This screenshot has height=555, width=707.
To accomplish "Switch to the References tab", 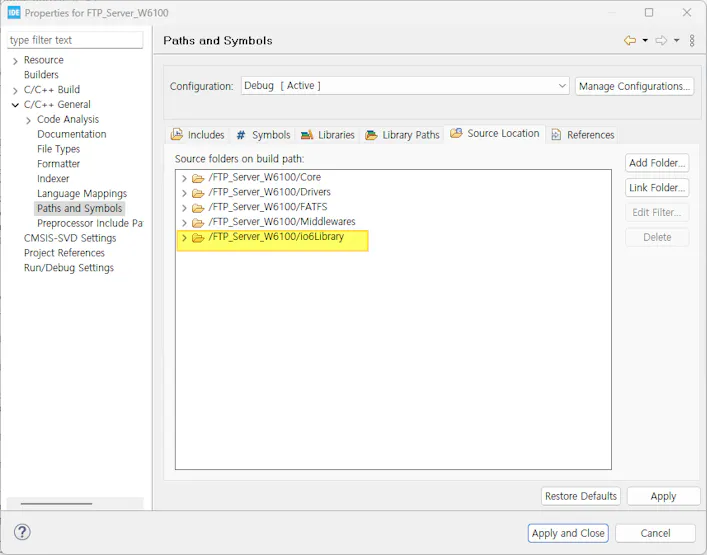I will [x=583, y=135].
